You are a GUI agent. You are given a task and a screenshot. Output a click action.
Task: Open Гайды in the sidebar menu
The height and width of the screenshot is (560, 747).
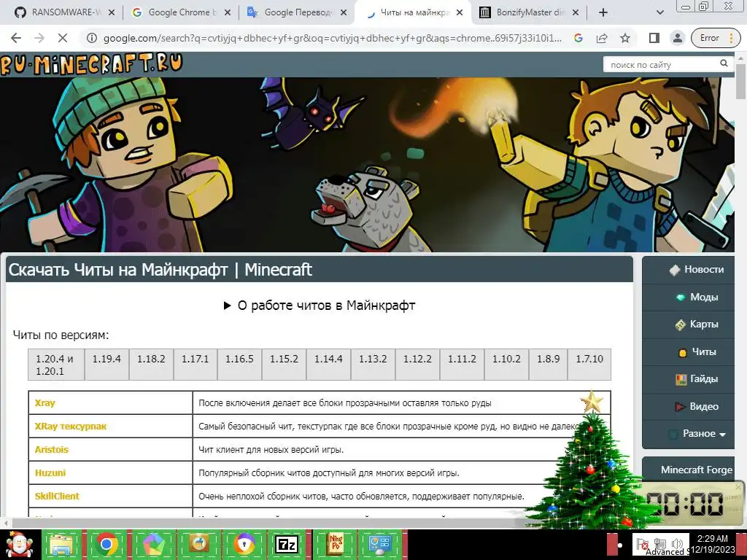pyautogui.click(x=689, y=379)
